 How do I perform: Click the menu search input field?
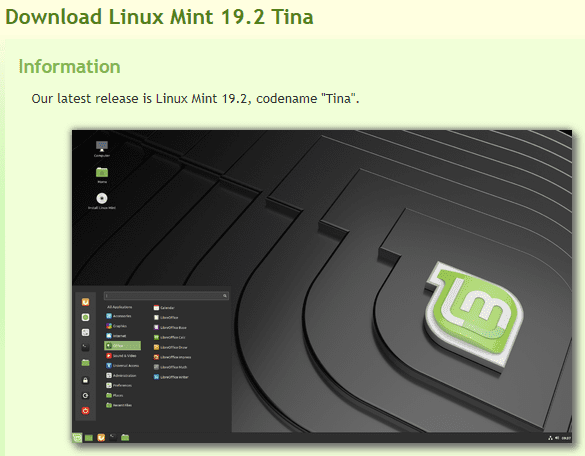pyautogui.click(x=166, y=296)
